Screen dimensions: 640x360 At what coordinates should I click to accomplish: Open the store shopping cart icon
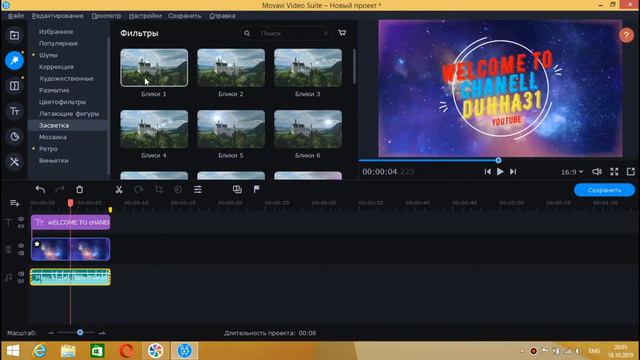click(x=342, y=33)
